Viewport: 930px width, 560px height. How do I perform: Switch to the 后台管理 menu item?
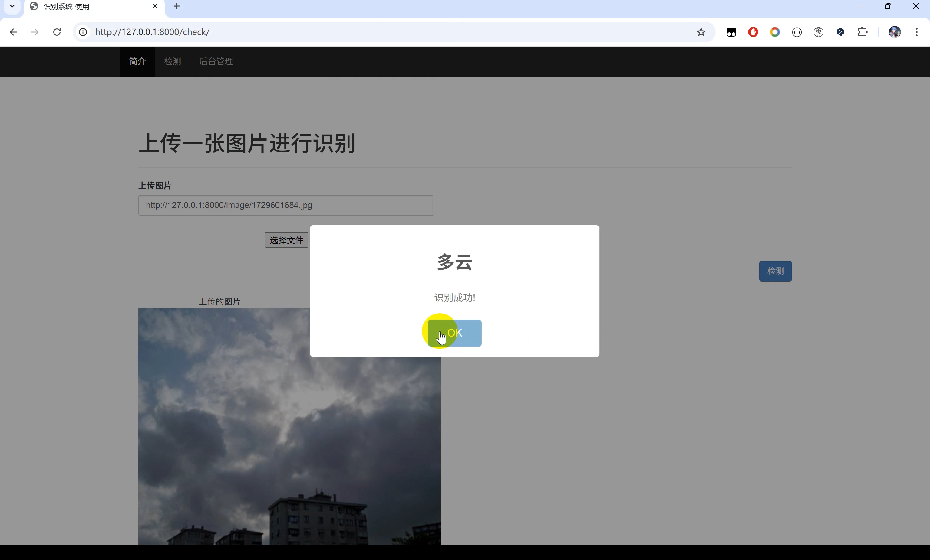(x=216, y=61)
